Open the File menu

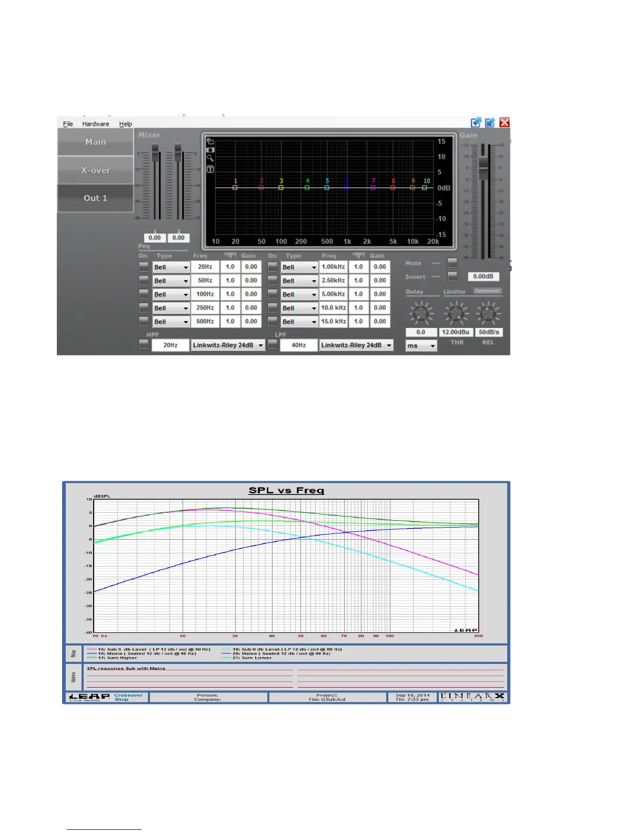click(68, 124)
